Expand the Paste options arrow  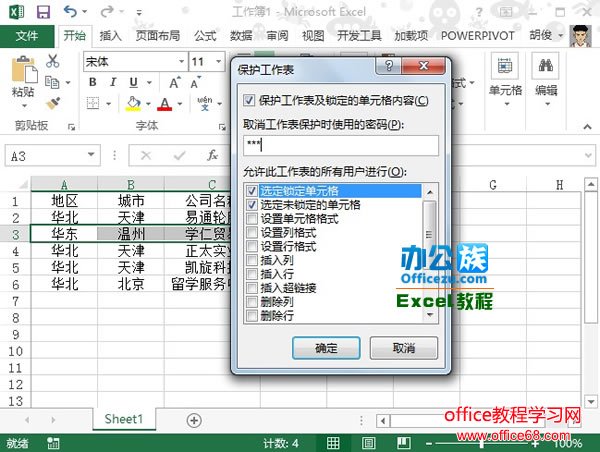[24, 106]
